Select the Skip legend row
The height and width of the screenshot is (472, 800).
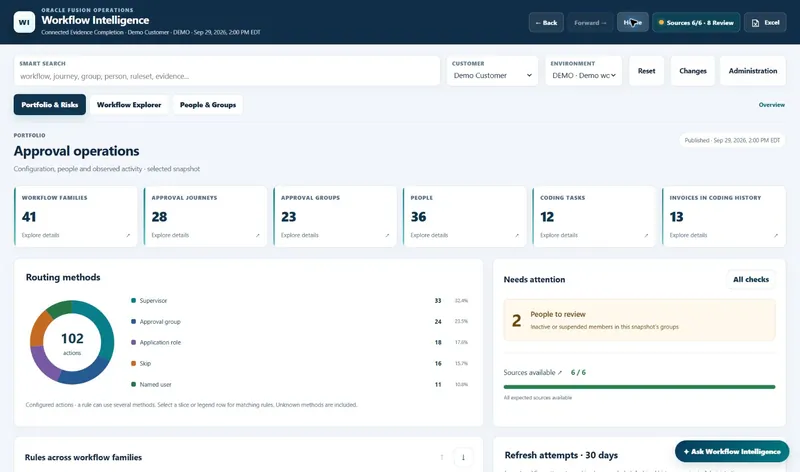(x=299, y=363)
